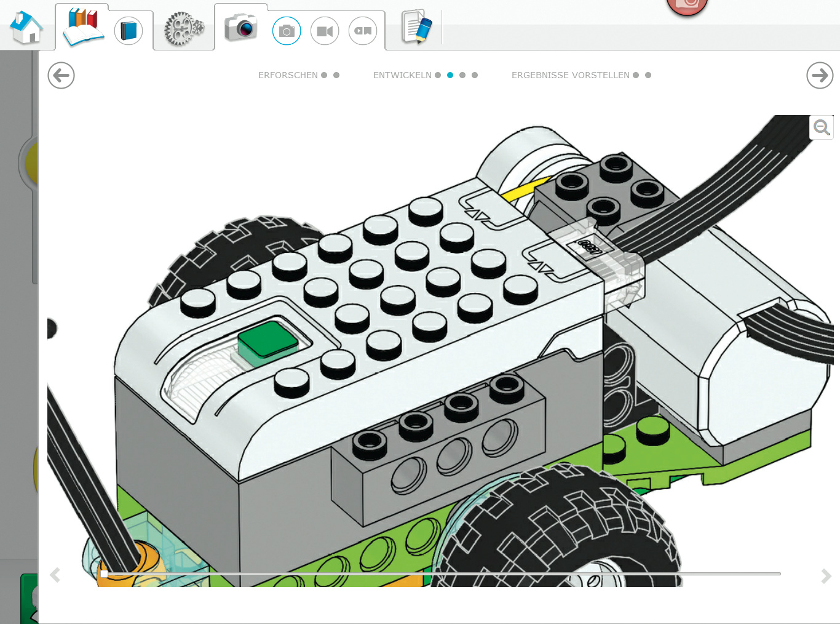Viewport: 840px width, 624px height.
Task: Select the ENTWICKELN section label
Action: pyautogui.click(x=402, y=75)
